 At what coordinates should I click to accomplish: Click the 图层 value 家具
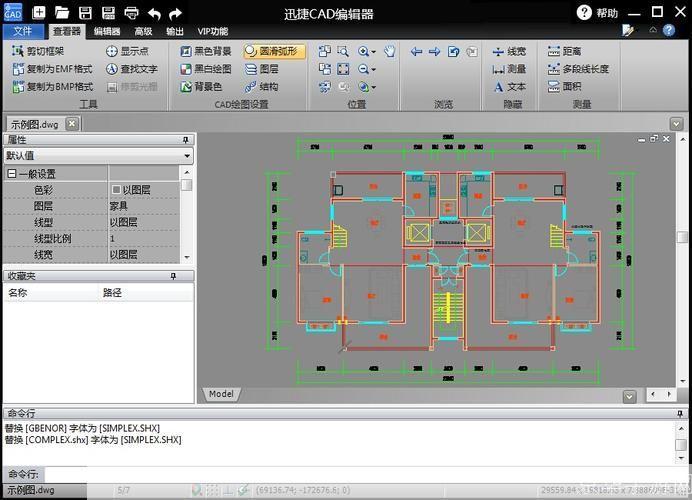(143, 206)
